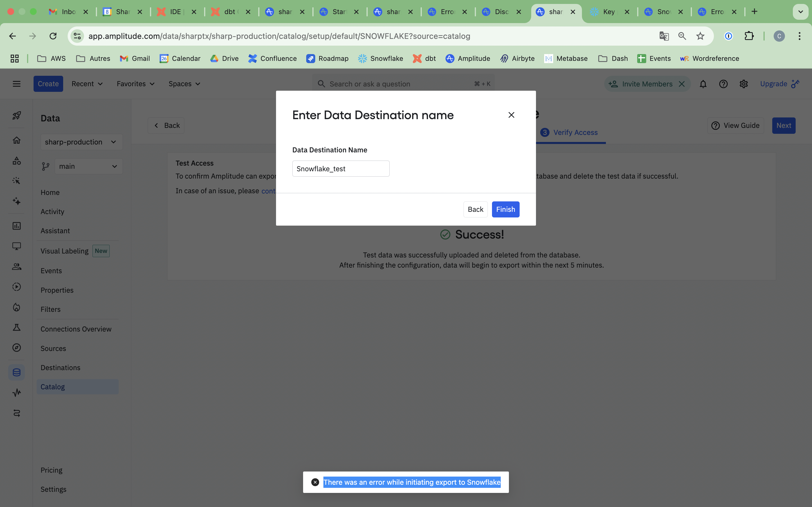Expand the Recent menu
The image size is (812, 507).
[87, 84]
